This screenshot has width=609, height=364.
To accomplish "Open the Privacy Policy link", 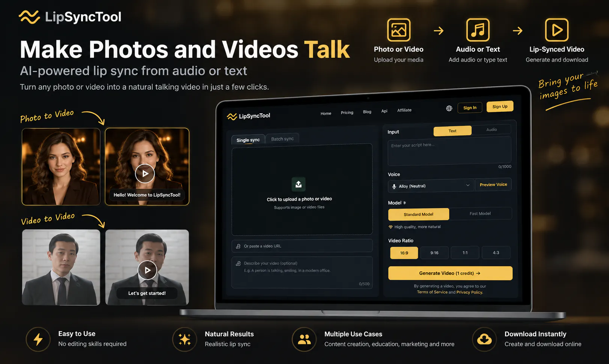I will [x=470, y=292].
